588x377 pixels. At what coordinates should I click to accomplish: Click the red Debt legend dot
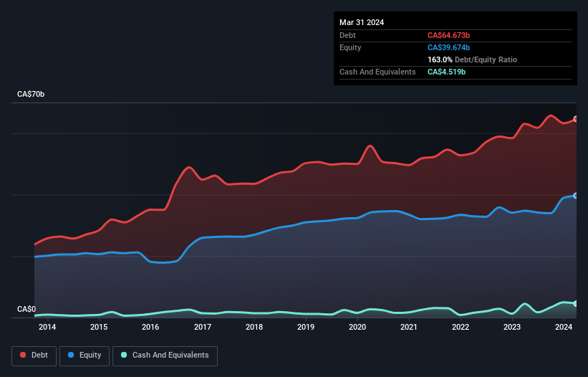(23, 355)
